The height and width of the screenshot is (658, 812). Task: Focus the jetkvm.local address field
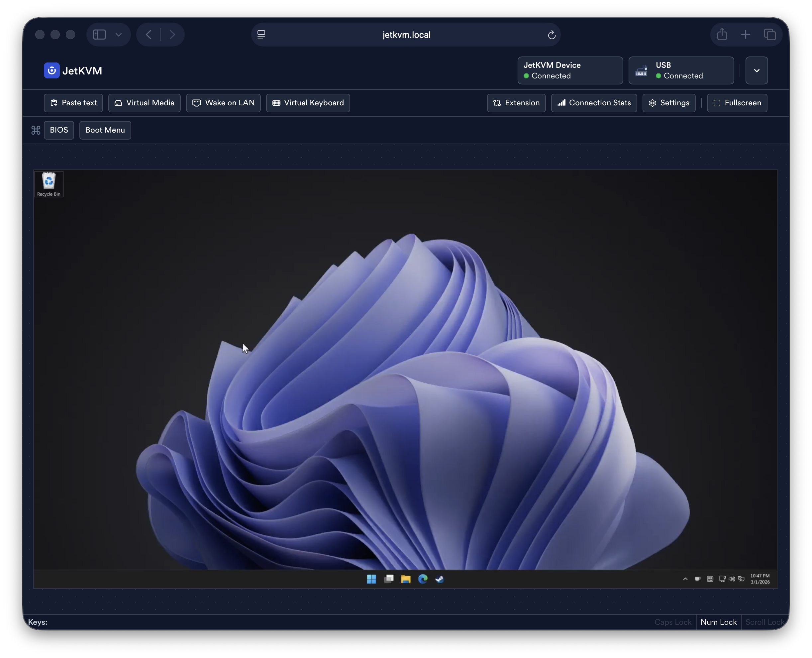coord(406,35)
